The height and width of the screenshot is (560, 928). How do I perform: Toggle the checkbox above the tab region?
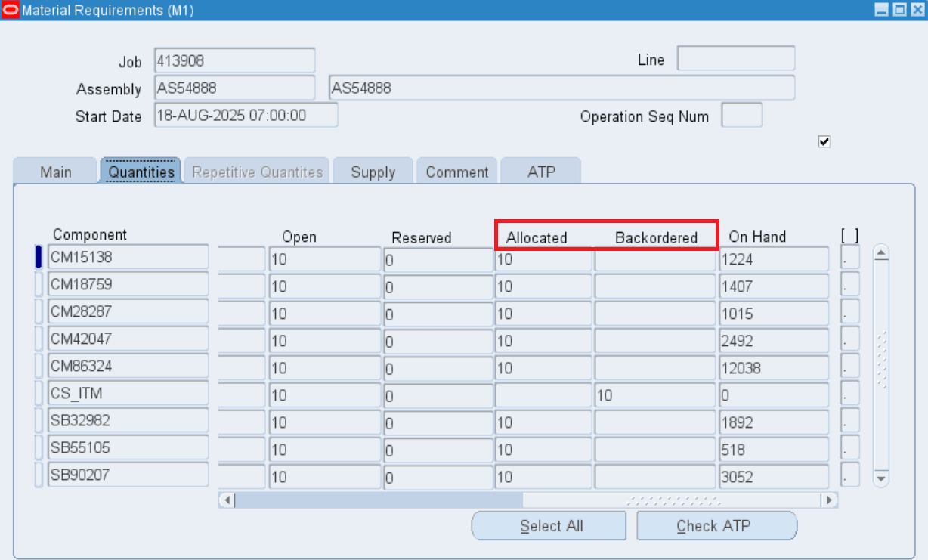(824, 141)
